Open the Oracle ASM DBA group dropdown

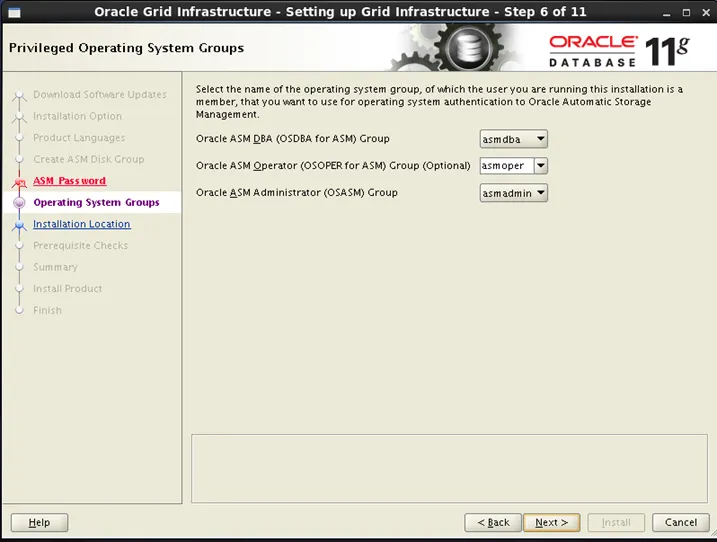pos(513,139)
